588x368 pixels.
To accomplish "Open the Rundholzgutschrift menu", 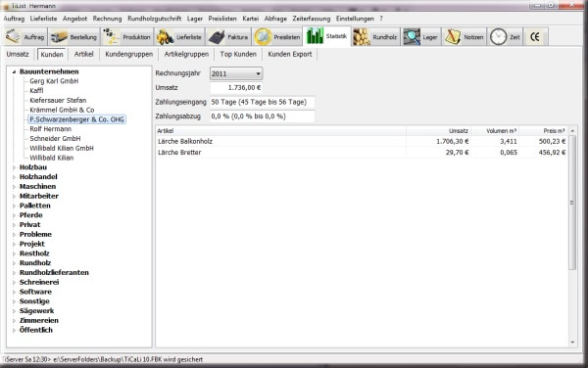I will 154,19.
